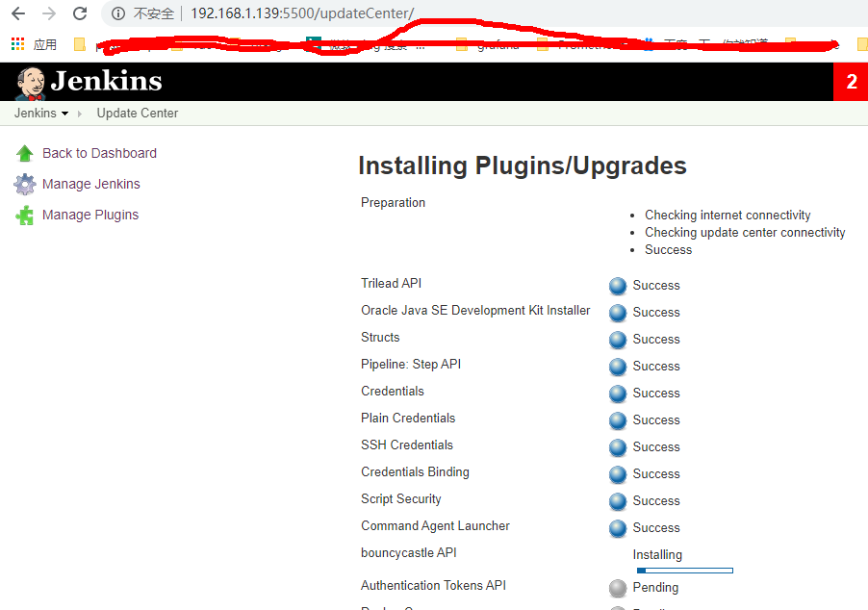Image resolution: width=868 pixels, height=610 pixels.
Task: Click the Manage Jenkins gear icon
Action: [24, 185]
